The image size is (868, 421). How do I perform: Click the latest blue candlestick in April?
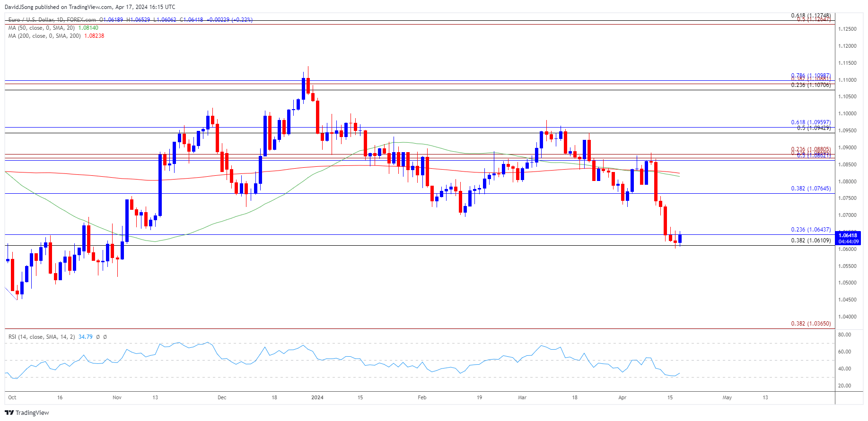click(680, 239)
